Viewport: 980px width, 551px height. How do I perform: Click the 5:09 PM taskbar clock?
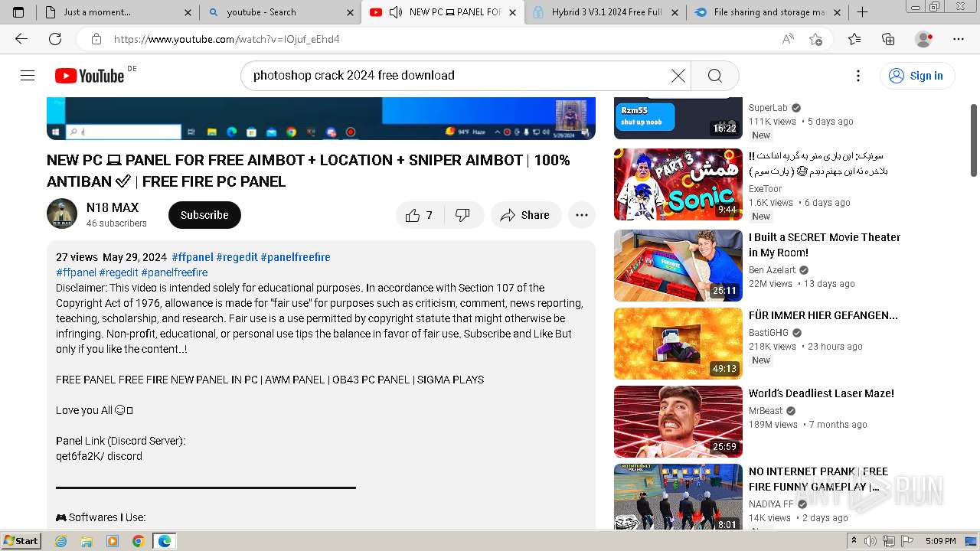pos(940,541)
